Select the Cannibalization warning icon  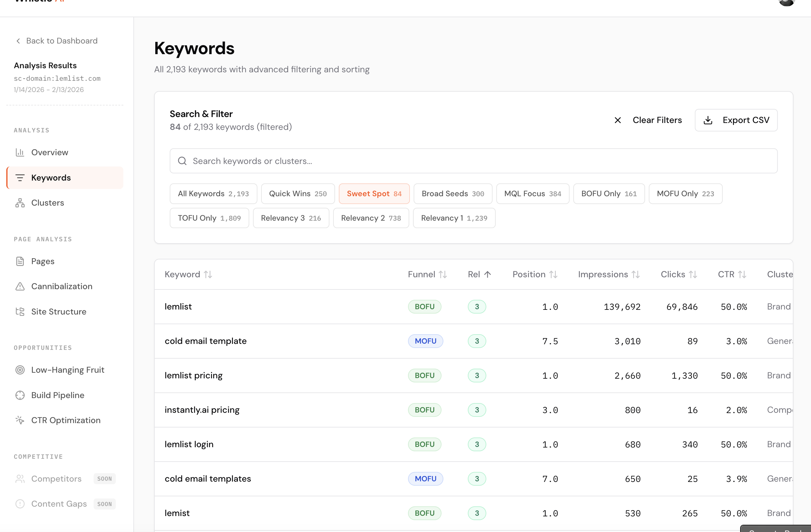[20, 286]
